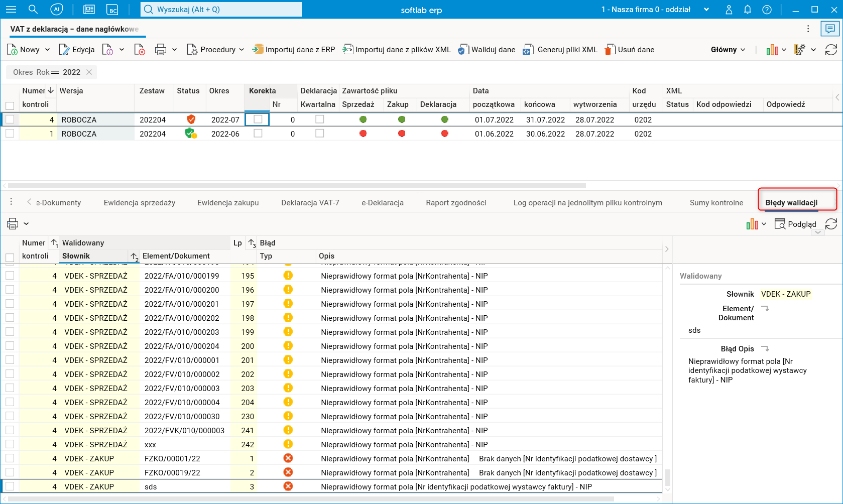Open the Deklaracja VAT-7 tab
The width and height of the screenshot is (843, 504).
pyautogui.click(x=310, y=203)
